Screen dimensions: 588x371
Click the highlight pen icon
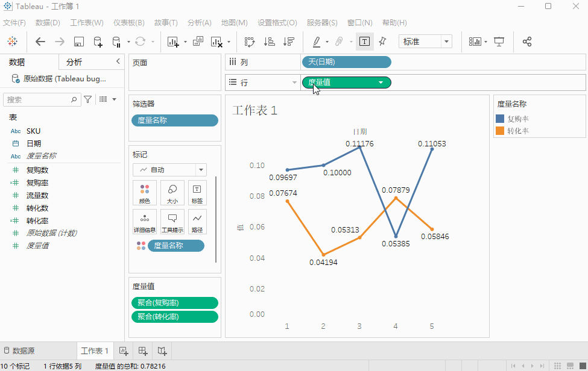click(317, 42)
